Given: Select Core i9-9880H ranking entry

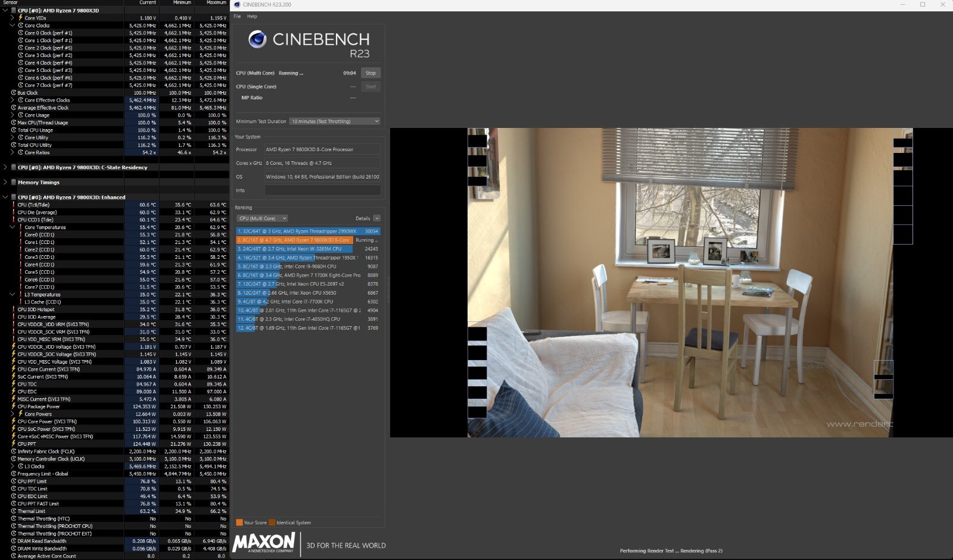Looking at the screenshot, I should tap(308, 266).
